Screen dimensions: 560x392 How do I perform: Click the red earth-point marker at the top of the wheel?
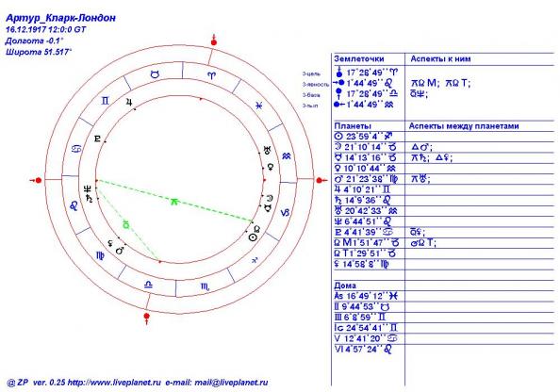(214, 41)
